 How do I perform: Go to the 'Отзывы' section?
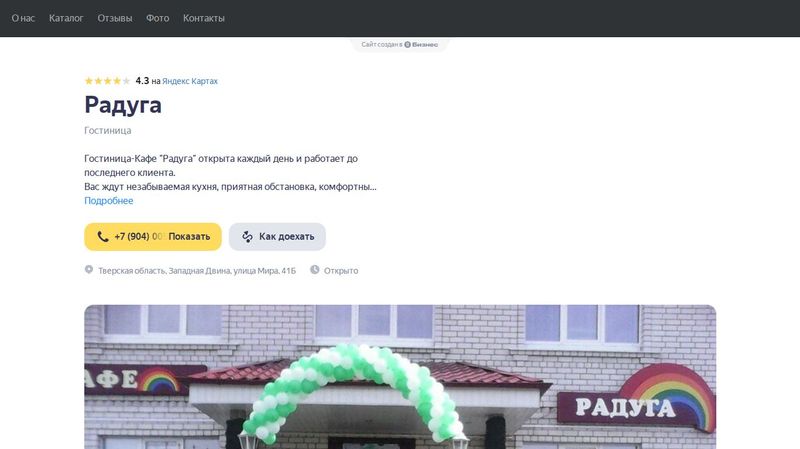115,18
